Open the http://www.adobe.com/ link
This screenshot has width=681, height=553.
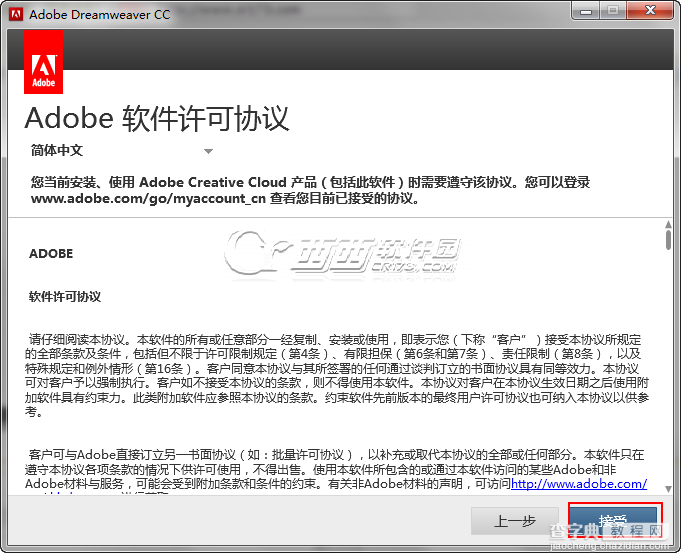[x=579, y=483]
